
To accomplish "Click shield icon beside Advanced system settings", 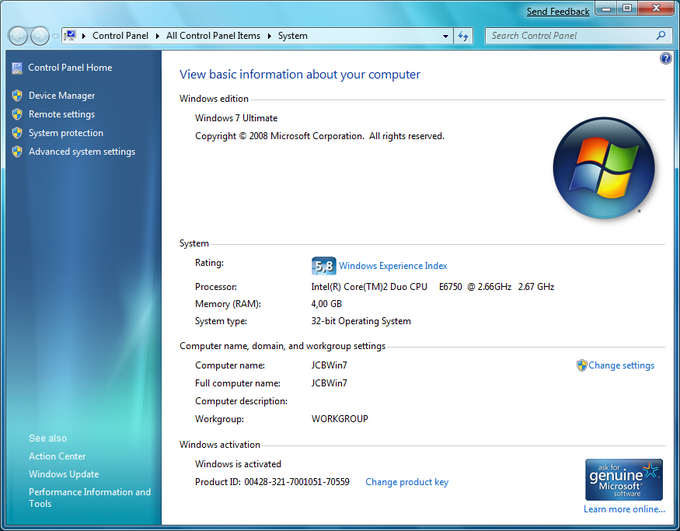I will click(17, 151).
